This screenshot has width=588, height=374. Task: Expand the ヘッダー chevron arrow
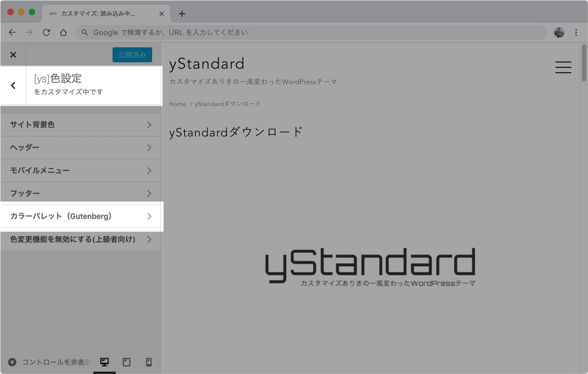click(x=149, y=148)
